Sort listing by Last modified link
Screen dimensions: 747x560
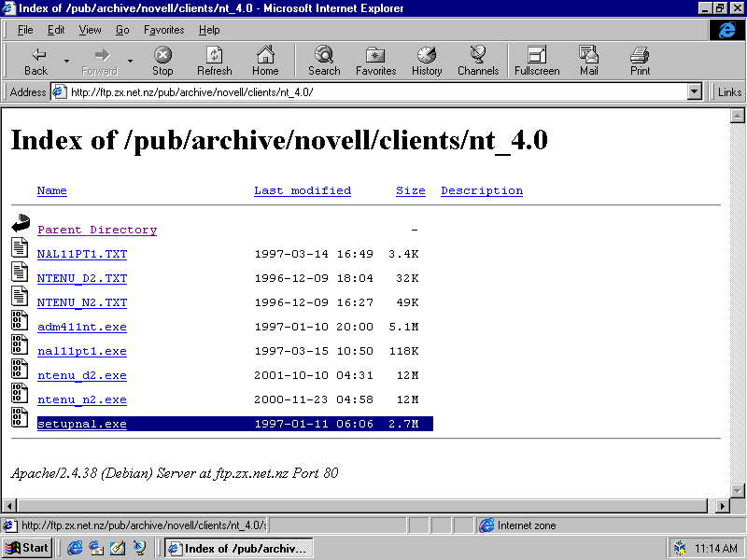click(303, 190)
